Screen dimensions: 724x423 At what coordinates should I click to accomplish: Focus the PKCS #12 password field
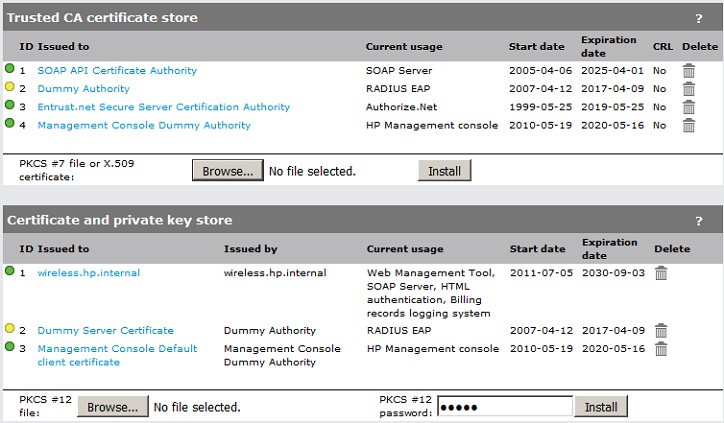(504, 407)
